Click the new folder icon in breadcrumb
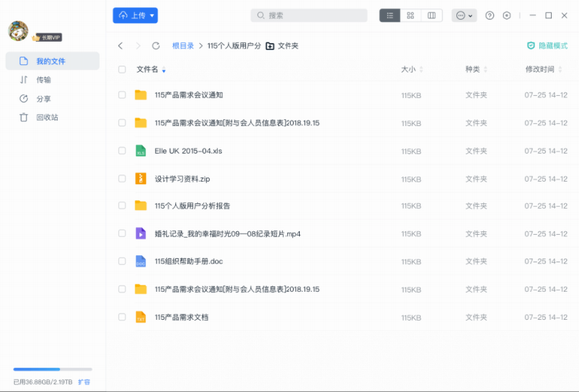The width and height of the screenshot is (579, 392). 270,46
